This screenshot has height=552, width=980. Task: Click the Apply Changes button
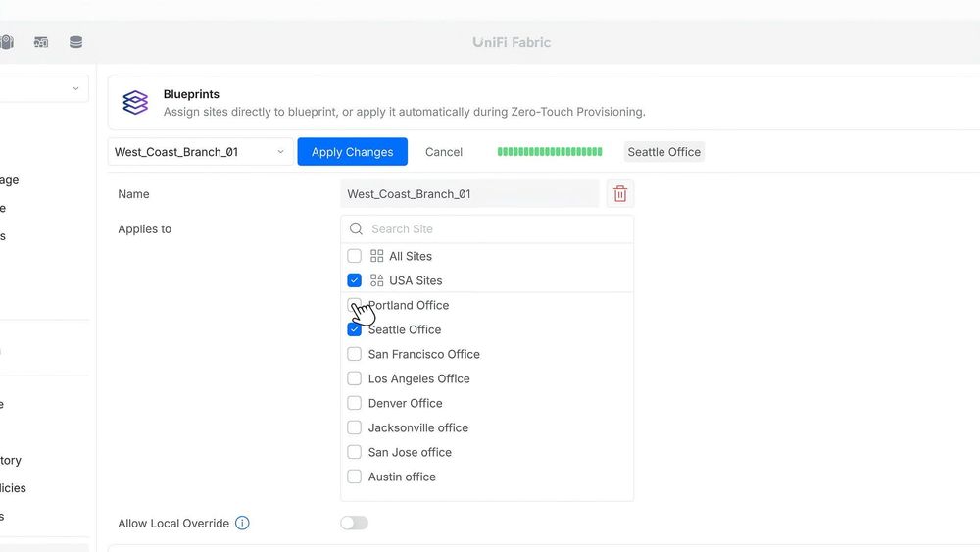coord(353,152)
